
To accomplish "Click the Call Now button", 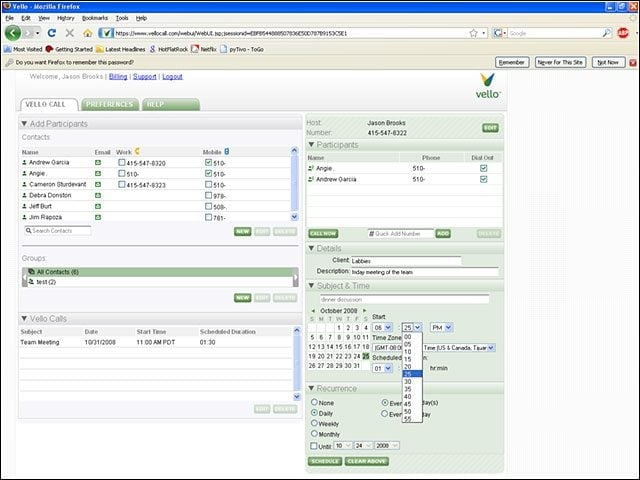I will [x=323, y=233].
